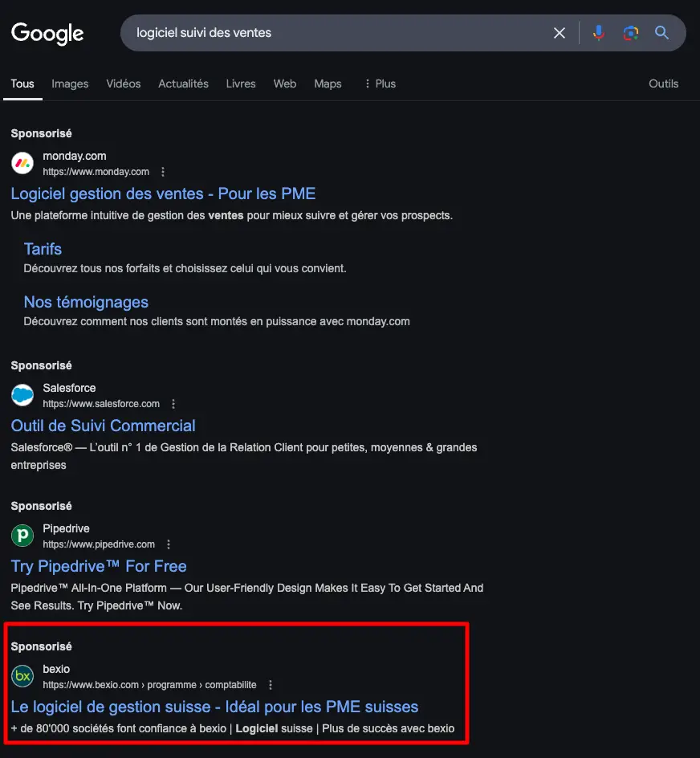Open the three-dot menu on the Salesforce result
Image resolution: width=700 pixels, height=758 pixels.
173,403
